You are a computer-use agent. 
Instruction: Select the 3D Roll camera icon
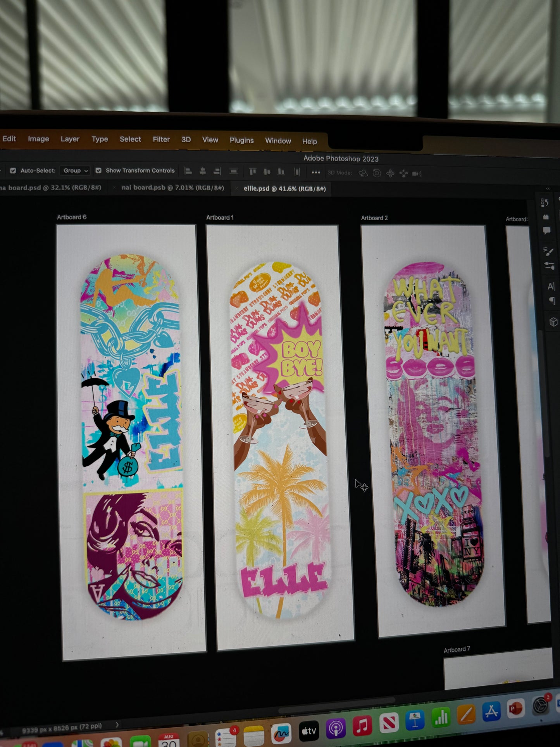[x=377, y=173]
